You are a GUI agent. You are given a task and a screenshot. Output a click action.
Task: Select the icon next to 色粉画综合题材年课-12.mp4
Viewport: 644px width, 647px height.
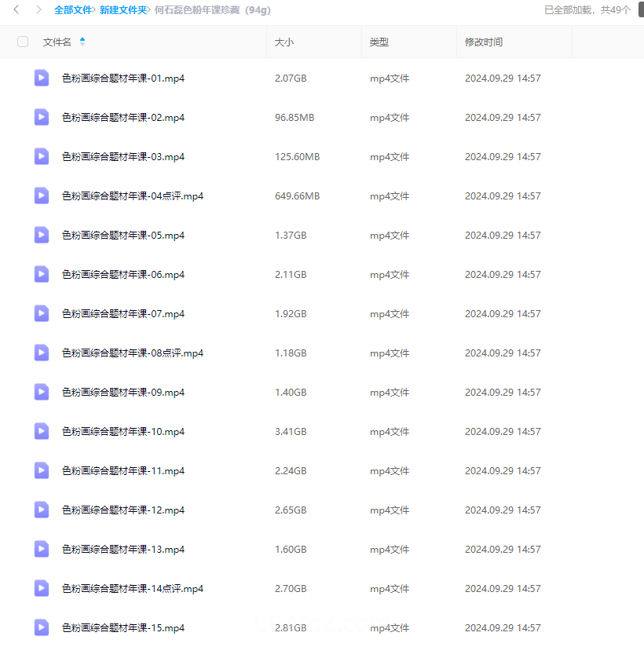pos(42,510)
